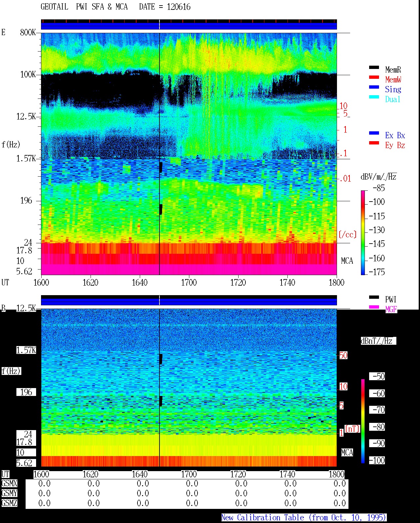
Task: Click the red Ey Bz legend swatch
Action: click(374, 143)
